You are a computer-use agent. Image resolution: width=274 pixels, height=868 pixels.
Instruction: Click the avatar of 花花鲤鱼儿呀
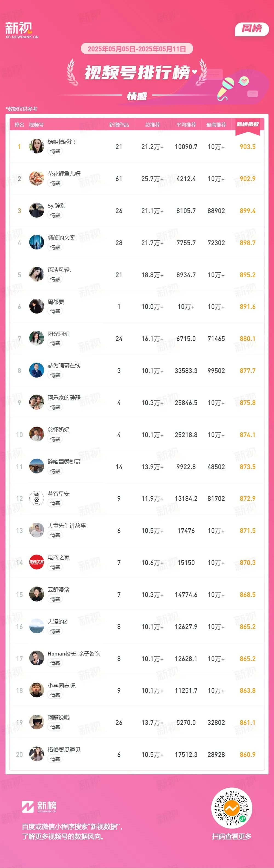click(37, 178)
